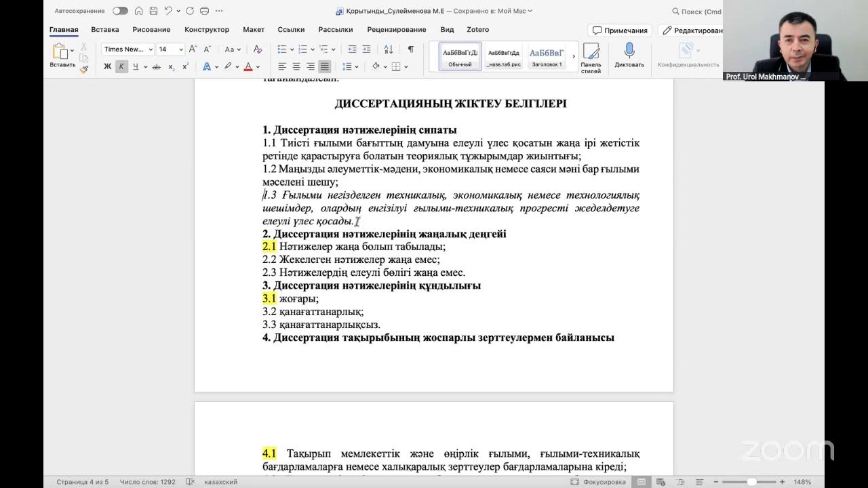Align text right
868x488 pixels.
coord(311,66)
